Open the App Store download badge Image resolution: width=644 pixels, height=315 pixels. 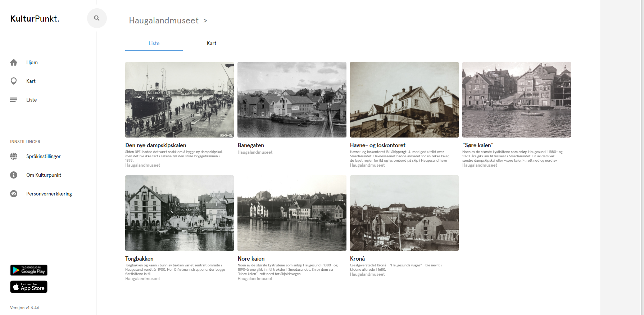[x=29, y=287]
